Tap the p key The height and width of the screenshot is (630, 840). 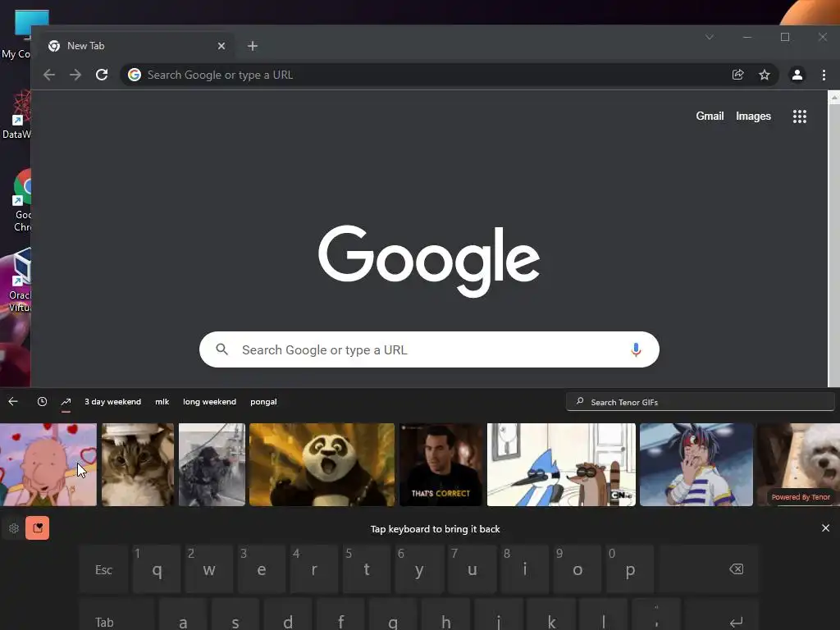coord(630,569)
